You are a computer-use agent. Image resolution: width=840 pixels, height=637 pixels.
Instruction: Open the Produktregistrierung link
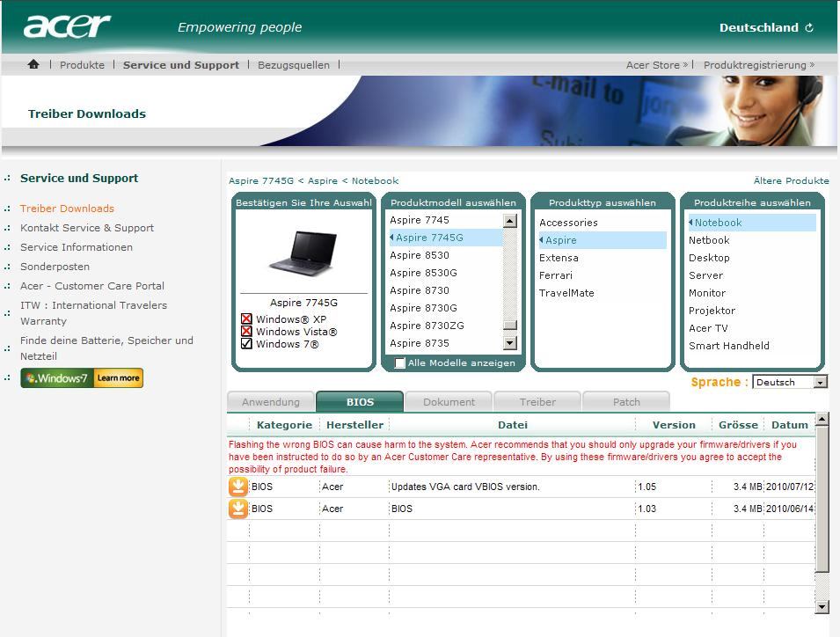coord(758,65)
